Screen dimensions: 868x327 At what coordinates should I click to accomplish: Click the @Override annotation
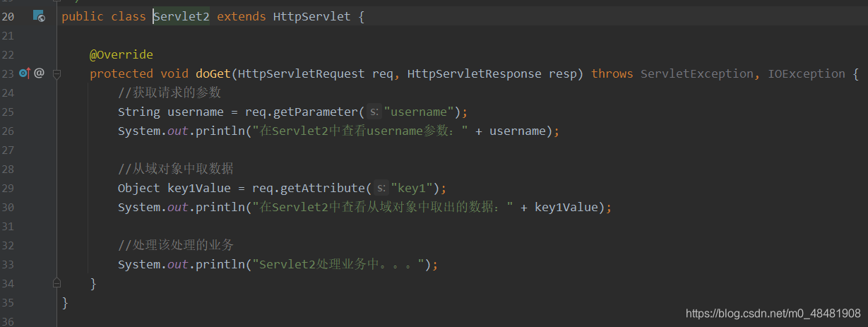coord(121,54)
